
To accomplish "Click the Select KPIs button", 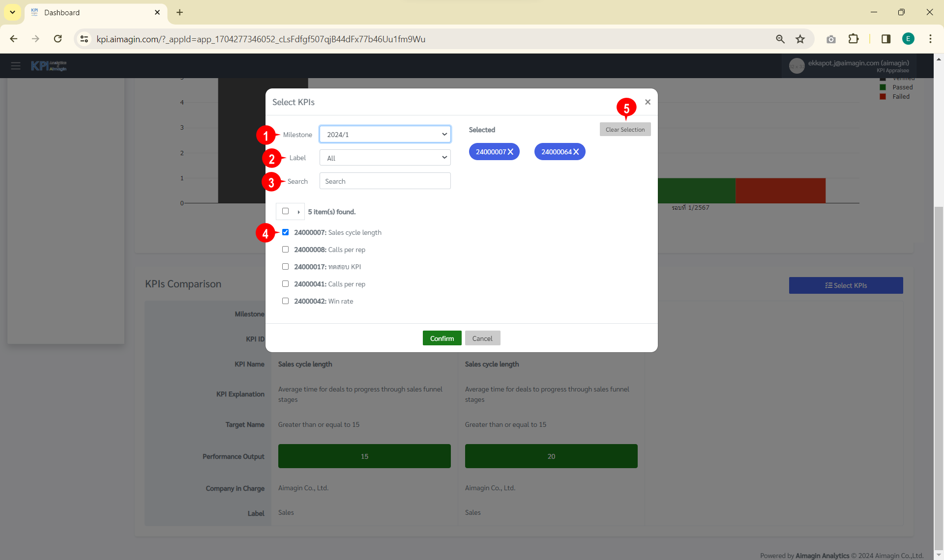I will (846, 285).
